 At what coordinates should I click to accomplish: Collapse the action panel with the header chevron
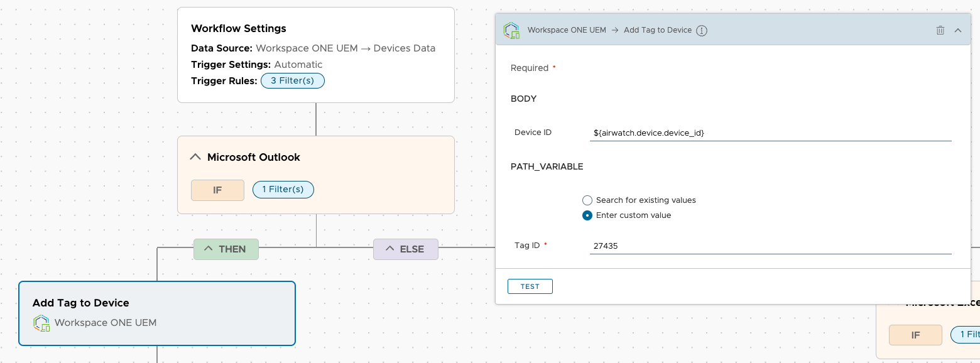(x=958, y=30)
